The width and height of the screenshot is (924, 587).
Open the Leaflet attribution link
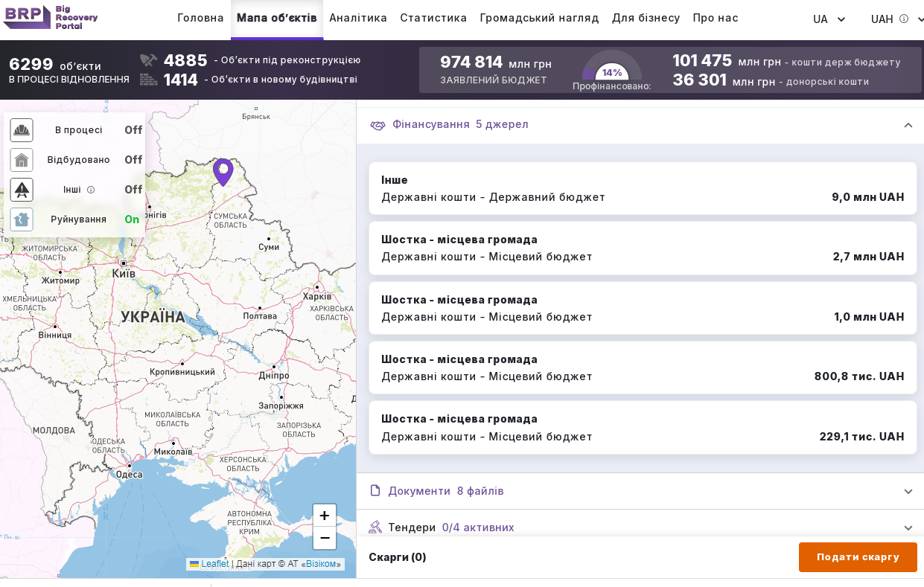(x=214, y=564)
